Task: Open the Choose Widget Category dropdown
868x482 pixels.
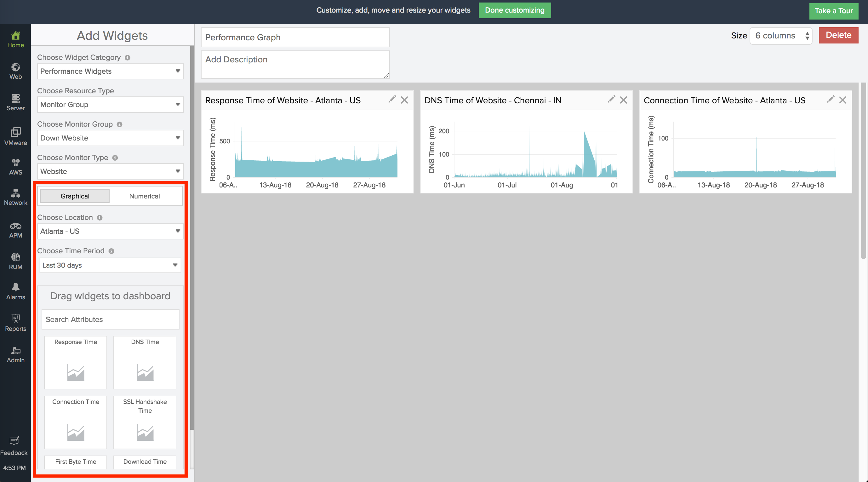Action: (110, 71)
